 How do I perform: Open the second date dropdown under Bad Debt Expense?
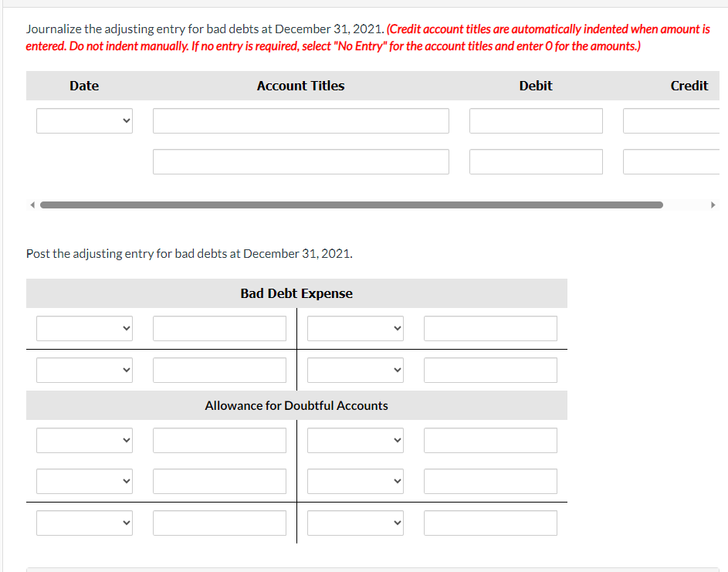coord(84,370)
